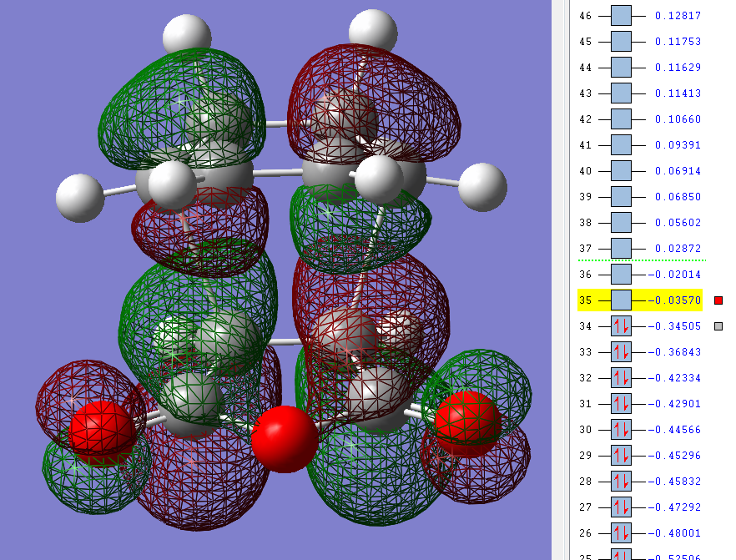
Task: Select orbital 37 occupancy box
Action: click(621, 248)
